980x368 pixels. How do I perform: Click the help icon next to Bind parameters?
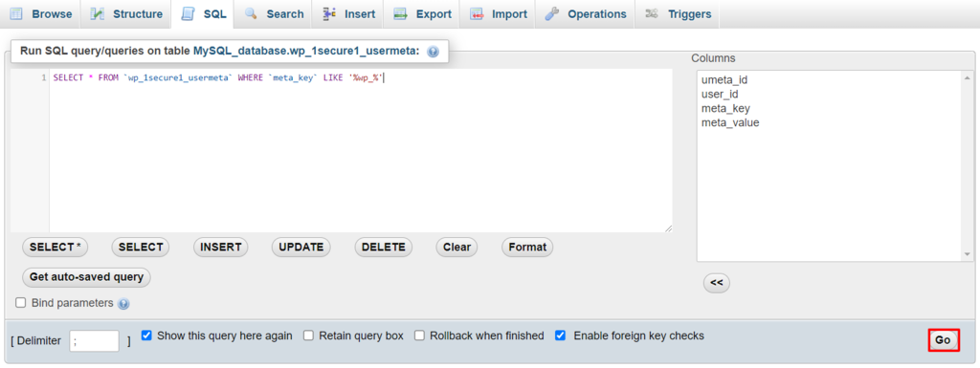coord(123,304)
